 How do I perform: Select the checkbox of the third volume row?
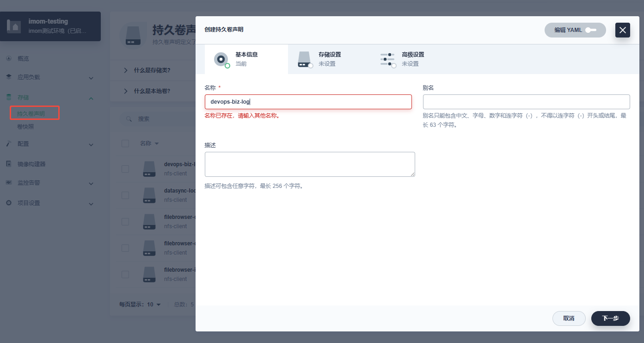coord(125,222)
